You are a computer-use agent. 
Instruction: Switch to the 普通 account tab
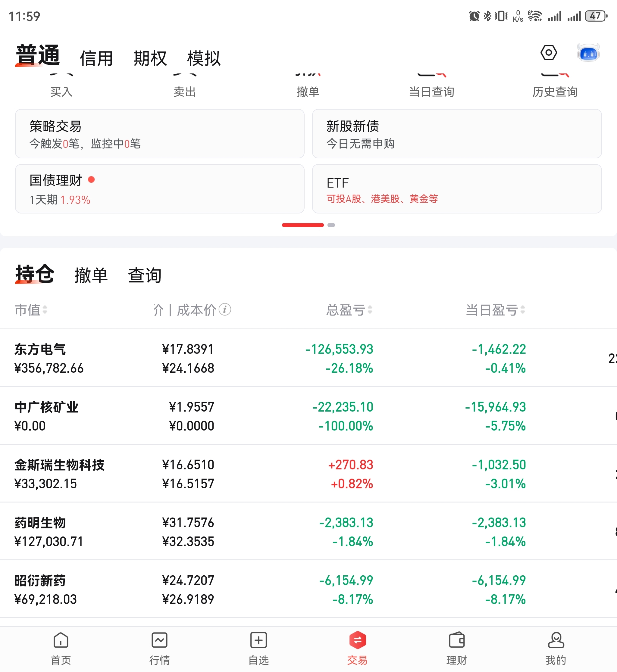coord(38,55)
